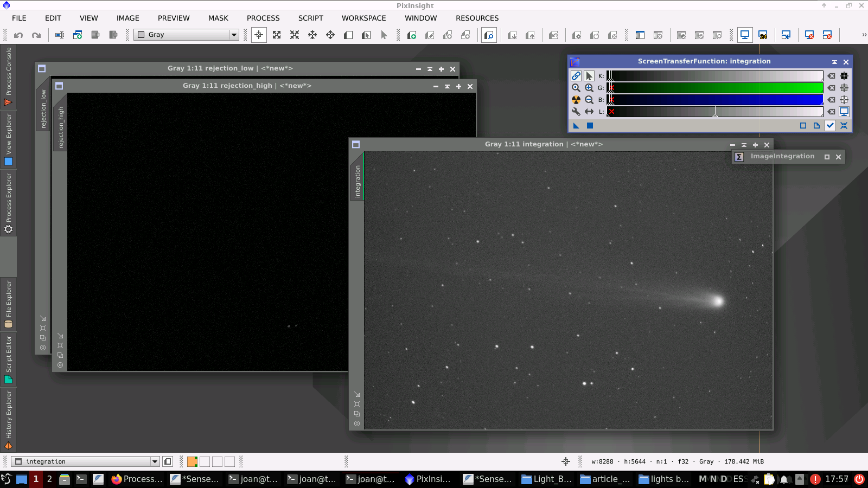Toggle the linked RGB channels button
This screenshot has height=488, width=868.
tap(576, 76)
